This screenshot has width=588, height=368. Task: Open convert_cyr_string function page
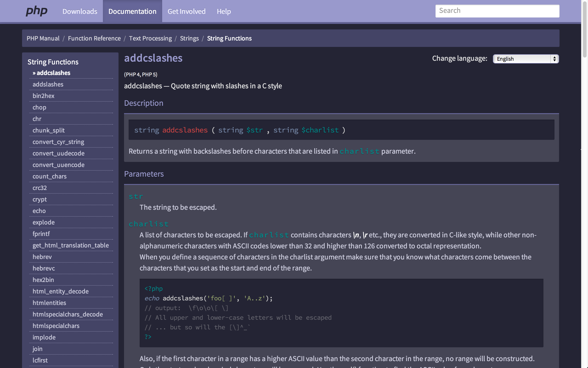click(58, 142)
